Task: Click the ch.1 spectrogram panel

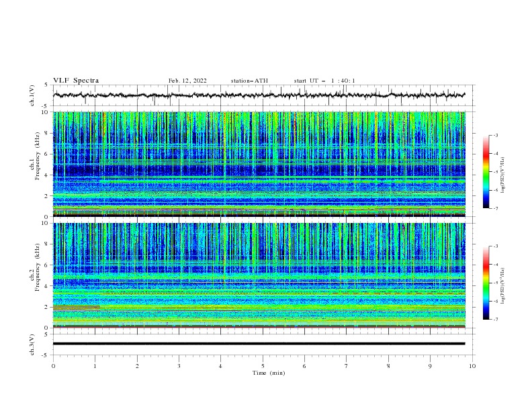Action: click(259, 164)
